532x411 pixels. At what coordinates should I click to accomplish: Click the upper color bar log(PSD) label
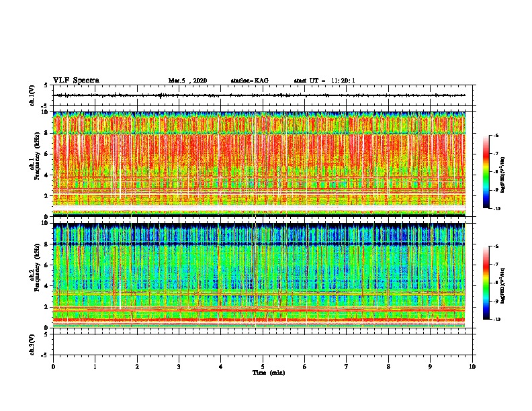pos(502,175)
